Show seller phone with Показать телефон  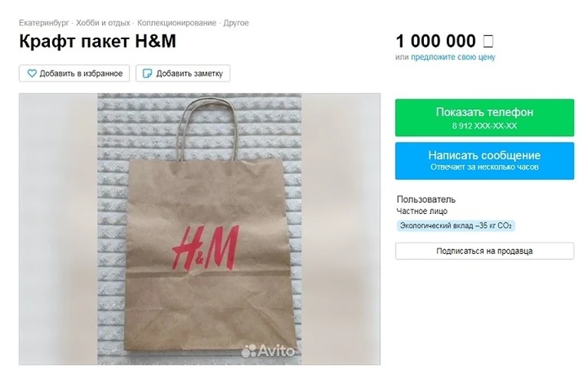(485, 118)
